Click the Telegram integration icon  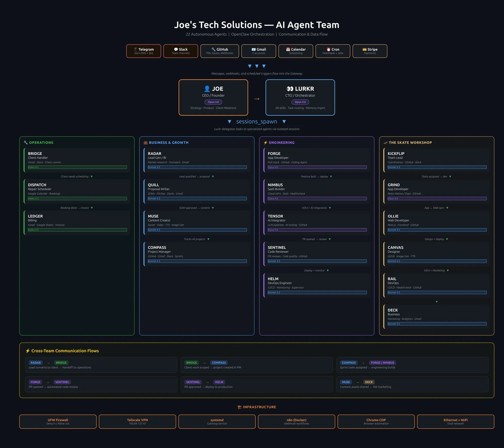pos(136,49)
